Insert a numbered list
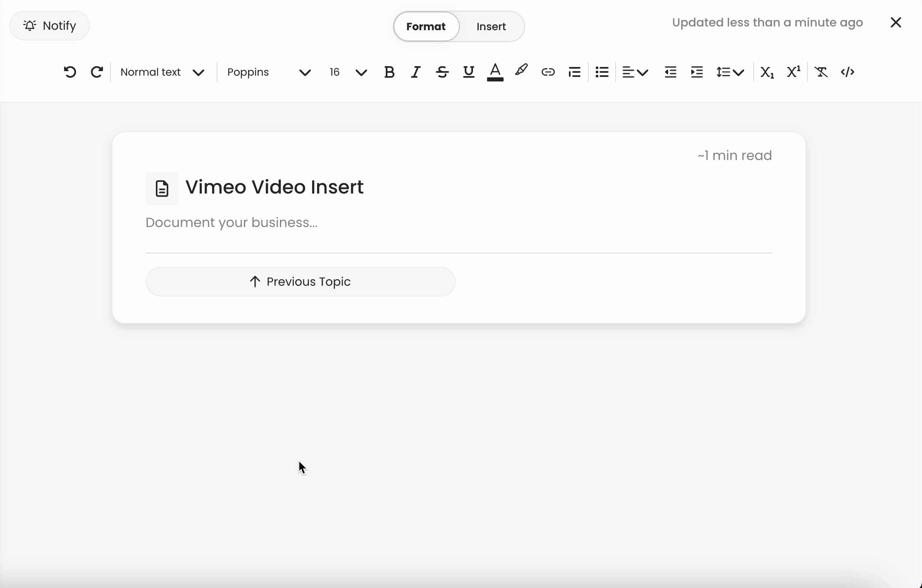Viewport: 922px width, 588px height. click(574, 72)
